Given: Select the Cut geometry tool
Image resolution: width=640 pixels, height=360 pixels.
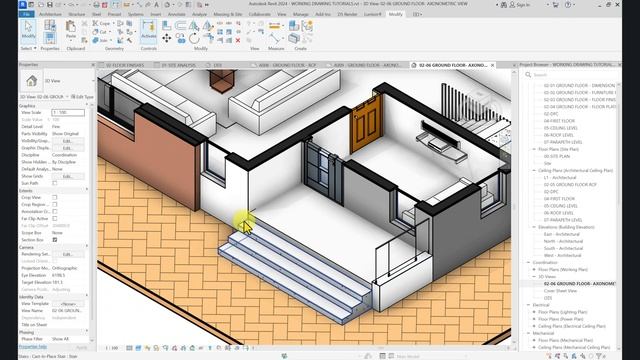Looking at the screenshot, I should pos(100,31).
